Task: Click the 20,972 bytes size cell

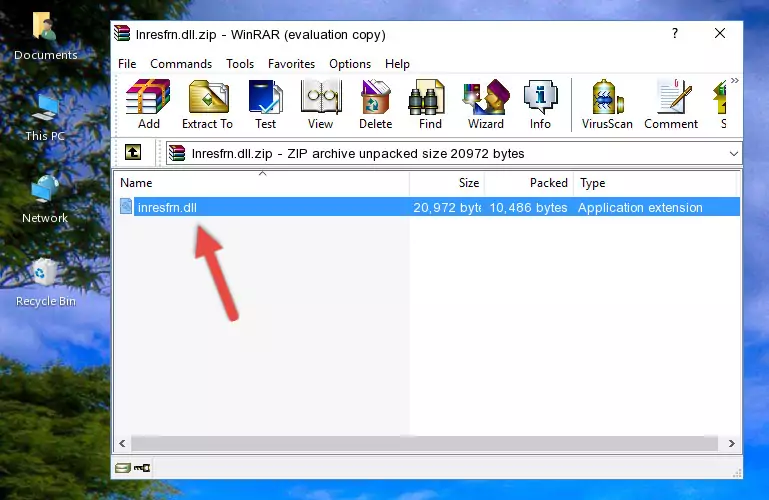Action: (447, 208)
